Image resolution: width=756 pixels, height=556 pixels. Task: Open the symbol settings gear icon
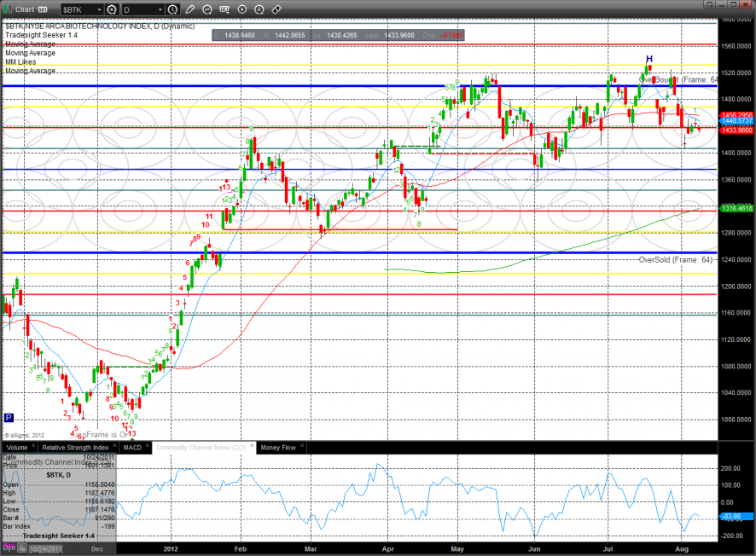[112, 9]
